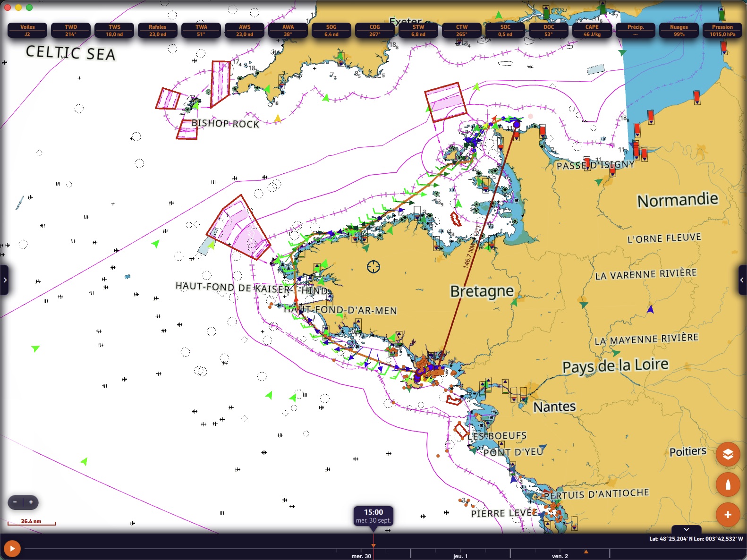Start the routing playback with the play button
The image size is (747, 560).
tap(12, 548)
